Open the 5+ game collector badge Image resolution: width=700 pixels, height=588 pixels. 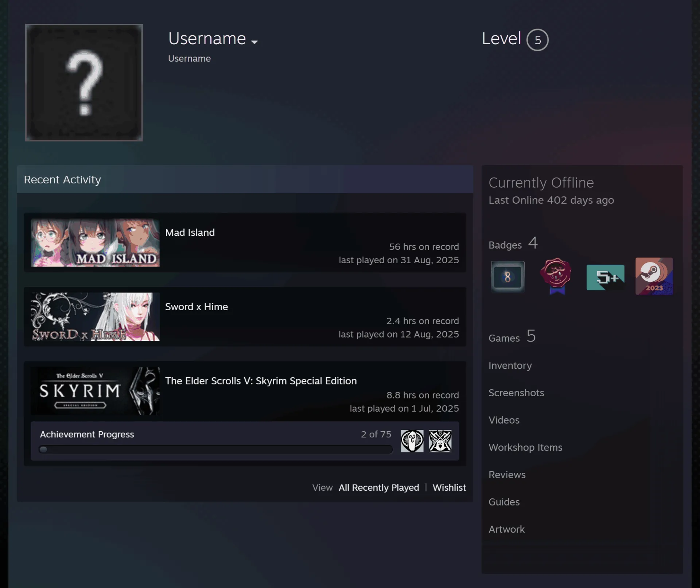(605, 277)
